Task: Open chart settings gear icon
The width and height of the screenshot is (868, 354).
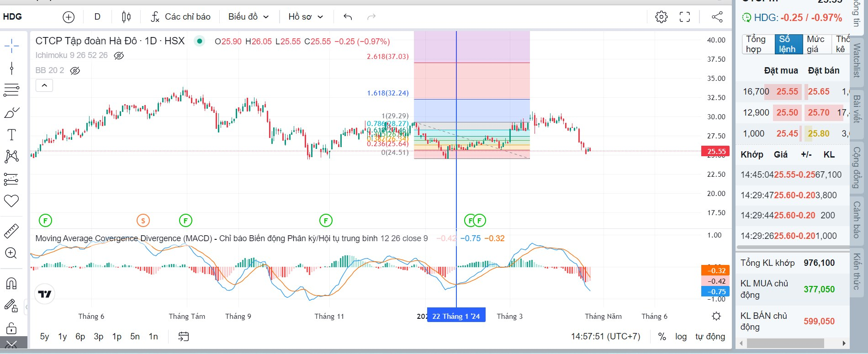Action: click(661, 17)
